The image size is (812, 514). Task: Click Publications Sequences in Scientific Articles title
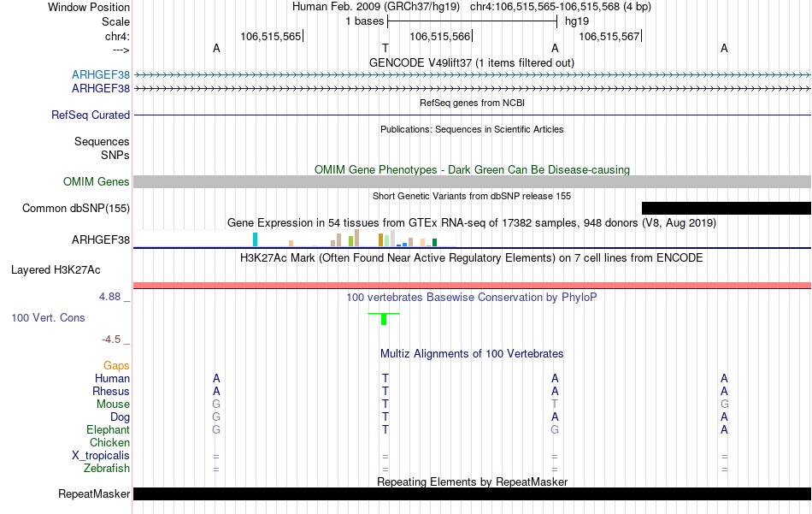472,129
